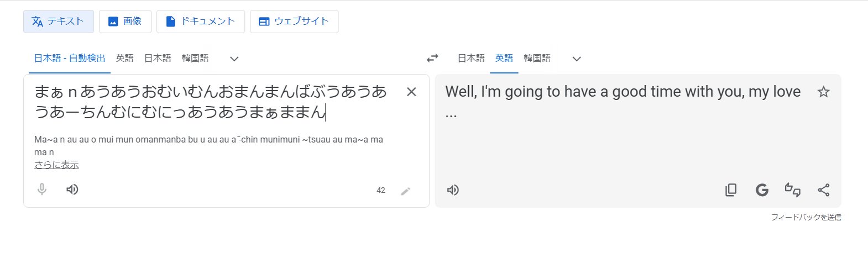The image size is (868, 258).
Task: Click into the Japanese source text field
Action: 210,102
